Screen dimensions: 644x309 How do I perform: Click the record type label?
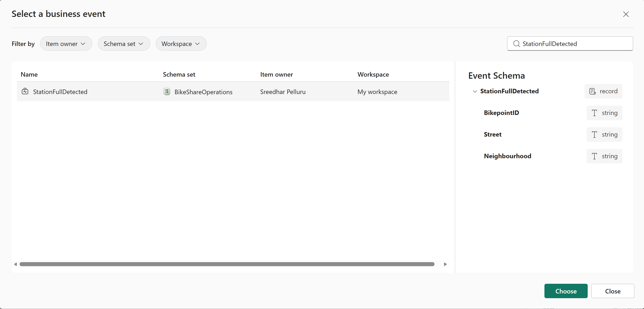point(608,91)
